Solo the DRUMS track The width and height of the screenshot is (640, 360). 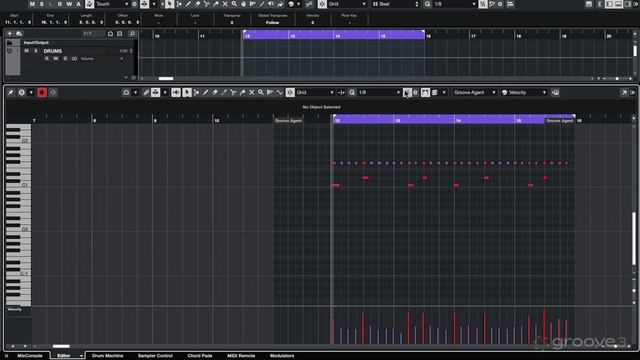36,51
